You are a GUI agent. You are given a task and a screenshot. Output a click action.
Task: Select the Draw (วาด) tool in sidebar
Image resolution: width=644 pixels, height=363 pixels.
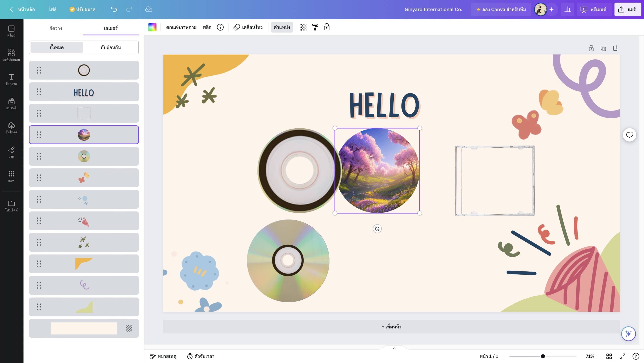click(11, 152)
